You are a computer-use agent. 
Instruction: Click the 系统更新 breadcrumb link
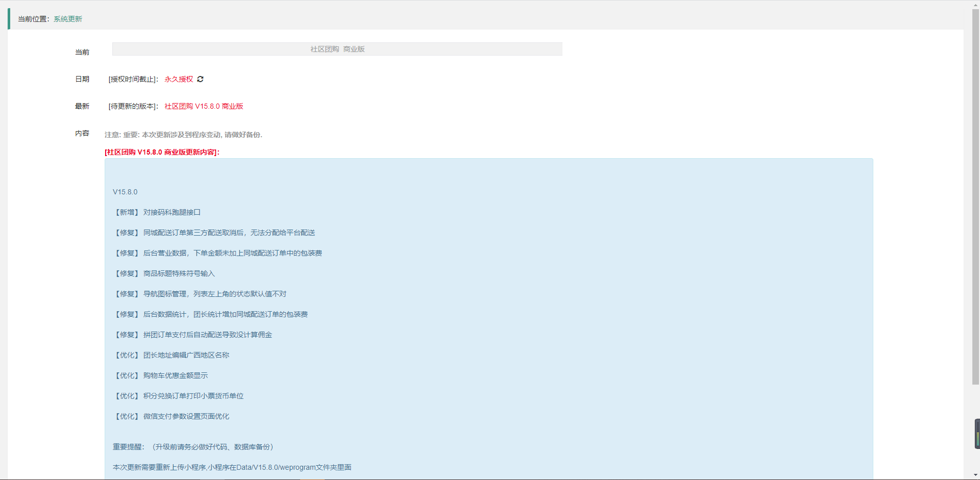[68, 19]
